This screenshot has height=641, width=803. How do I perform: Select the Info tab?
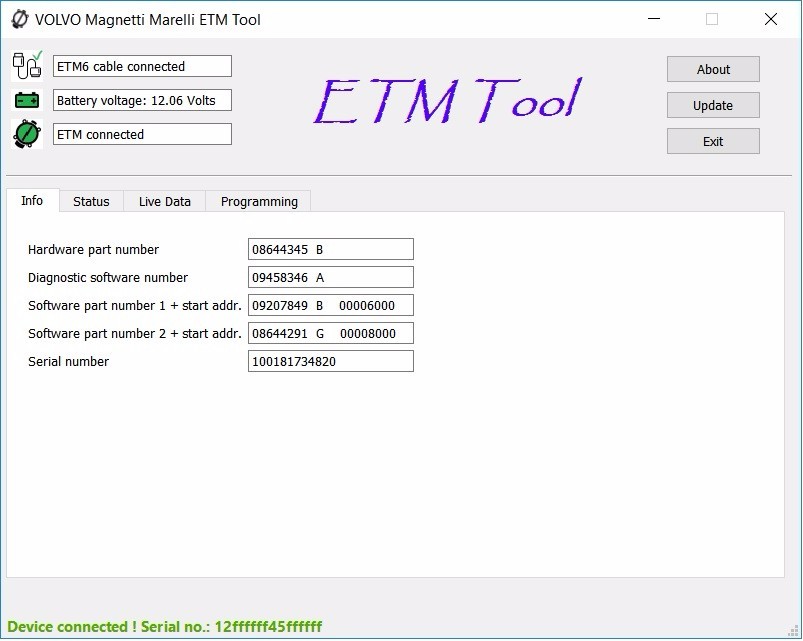(31, 200)
